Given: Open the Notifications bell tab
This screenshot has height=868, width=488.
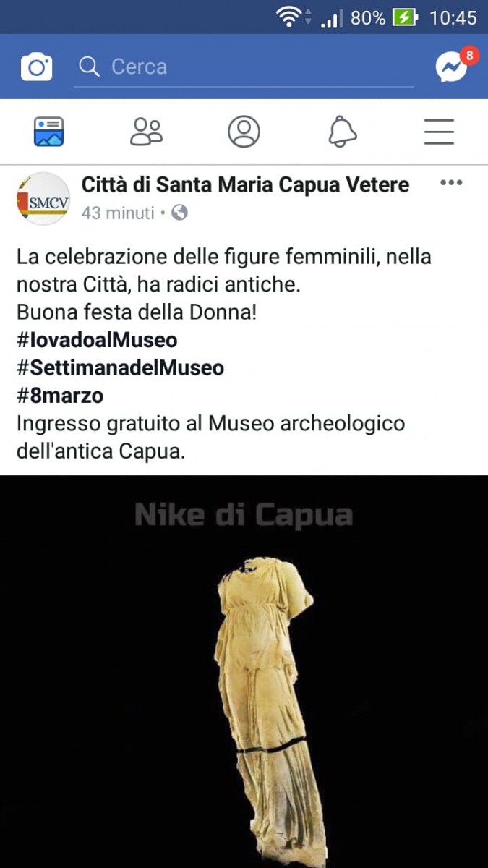Looking at the screenshot, I should pyautogui.click(x=342, y=132).
